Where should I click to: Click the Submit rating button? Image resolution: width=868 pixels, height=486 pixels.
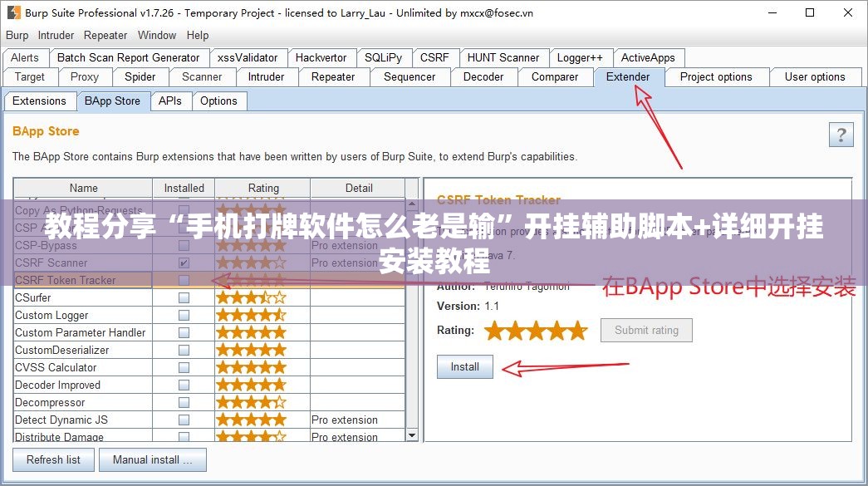coord(646,331)
